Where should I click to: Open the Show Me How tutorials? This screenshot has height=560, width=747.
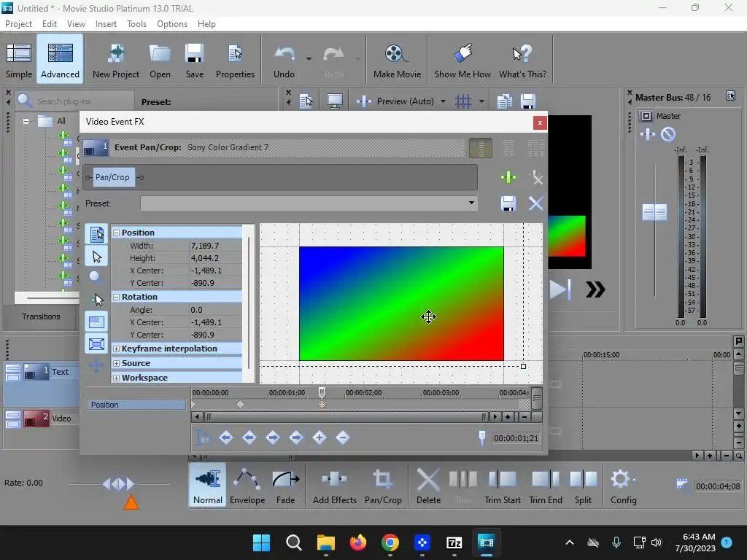tap(462, 60)
